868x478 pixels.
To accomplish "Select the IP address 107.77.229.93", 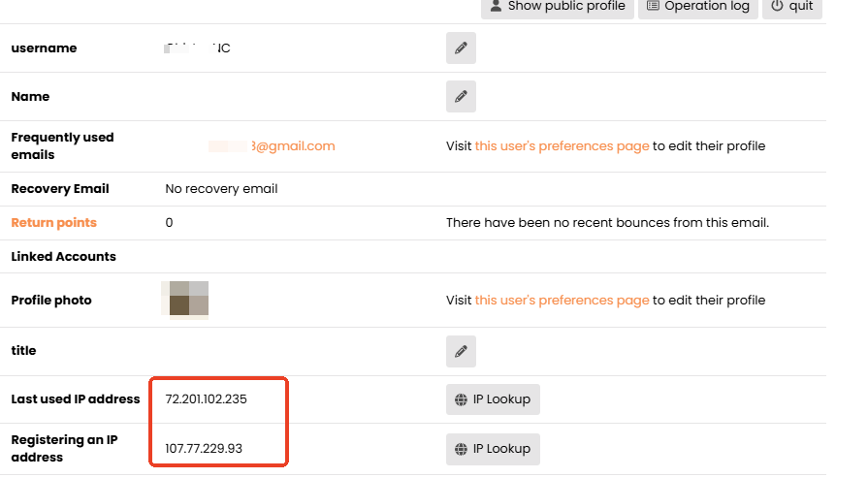I will click(x=204, y=449).
